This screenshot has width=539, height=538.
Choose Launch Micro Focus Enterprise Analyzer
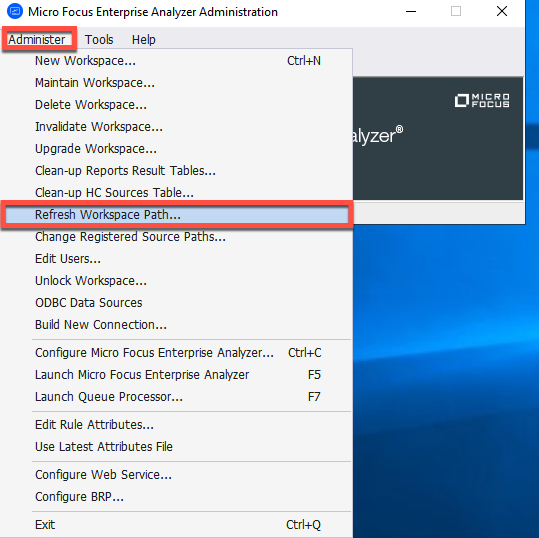(x=176, y=375)
